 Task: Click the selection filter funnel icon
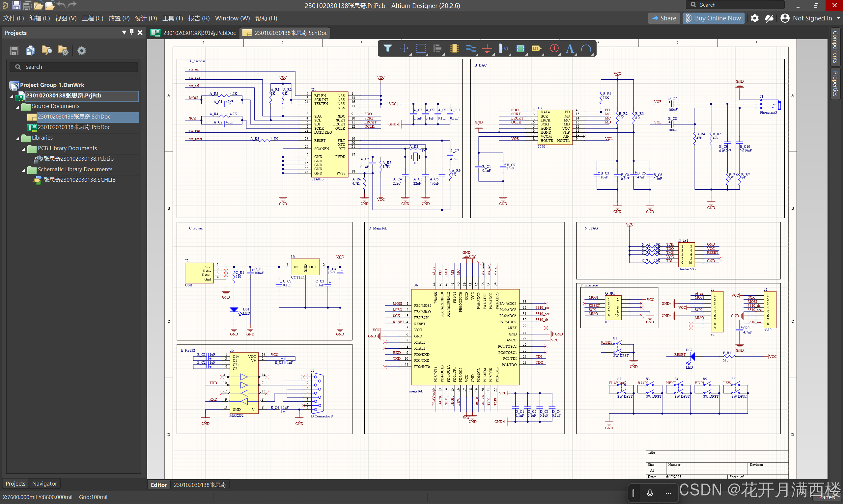pos(387,48)
